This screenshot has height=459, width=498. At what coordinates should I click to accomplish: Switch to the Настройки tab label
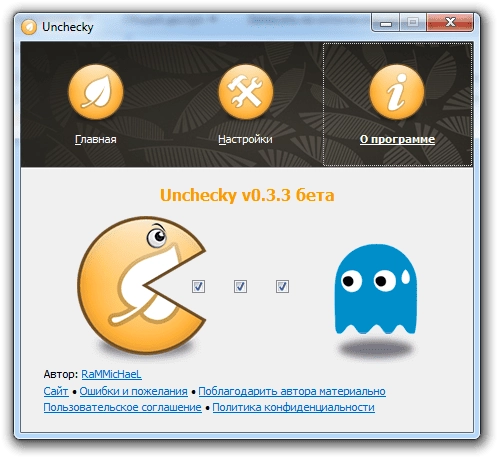pos(245,139)
